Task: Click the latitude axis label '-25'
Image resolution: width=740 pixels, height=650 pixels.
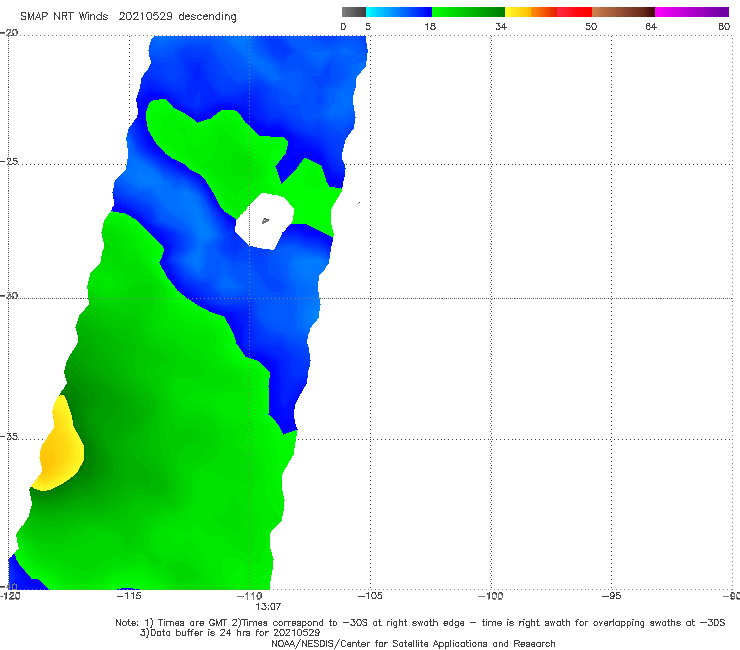Action: click(x=9, y=161)
